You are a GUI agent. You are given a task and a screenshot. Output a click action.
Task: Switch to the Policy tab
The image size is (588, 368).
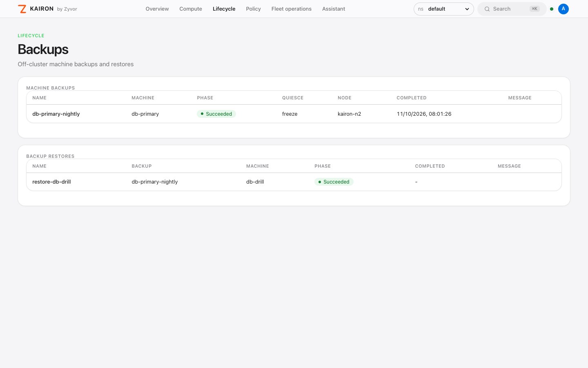[x=253, y=9]
